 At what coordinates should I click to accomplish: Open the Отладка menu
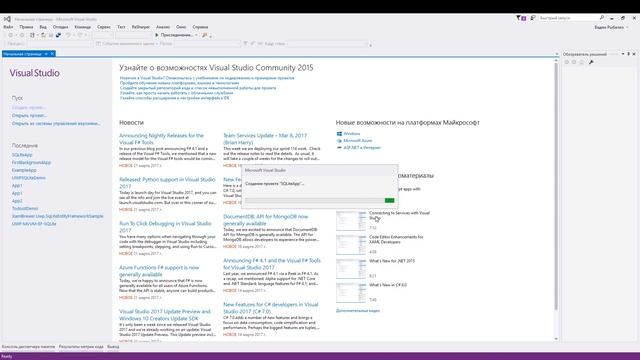(60, 27)
